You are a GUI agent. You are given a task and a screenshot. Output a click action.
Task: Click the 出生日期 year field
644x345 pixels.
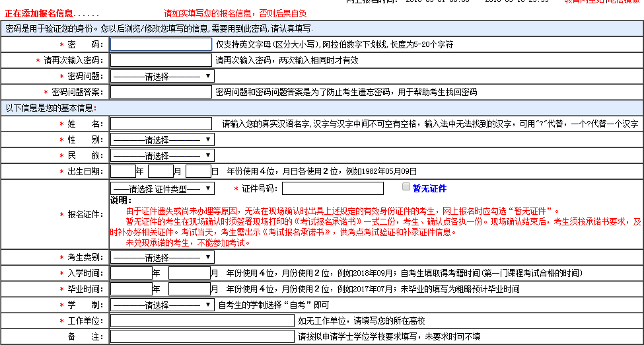(x=124, y=171)
